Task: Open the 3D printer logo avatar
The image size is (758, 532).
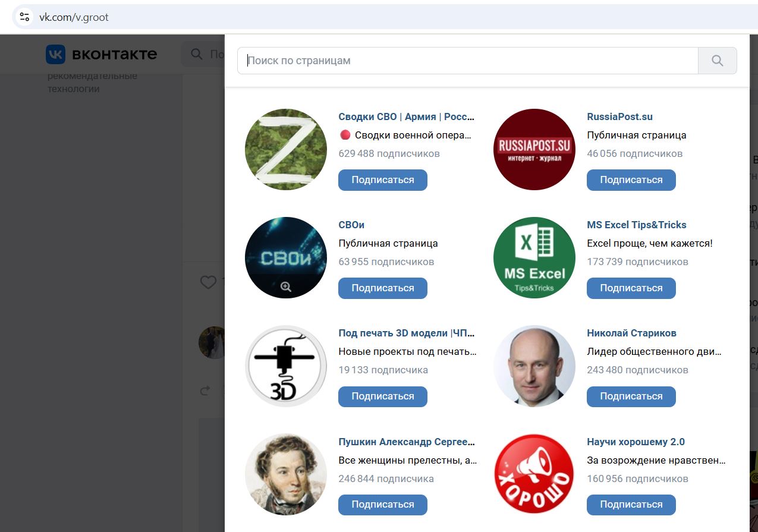Action: click(x=286, y=366)
